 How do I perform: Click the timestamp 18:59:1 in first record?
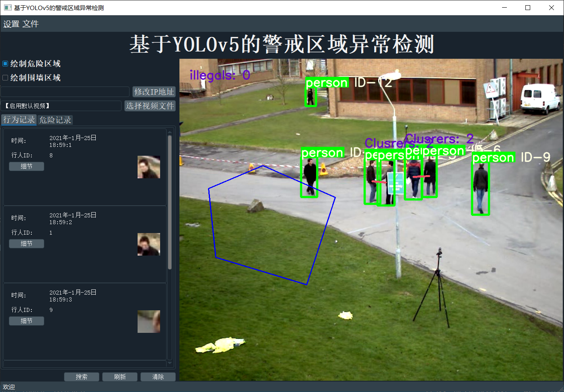pos(61,145)
